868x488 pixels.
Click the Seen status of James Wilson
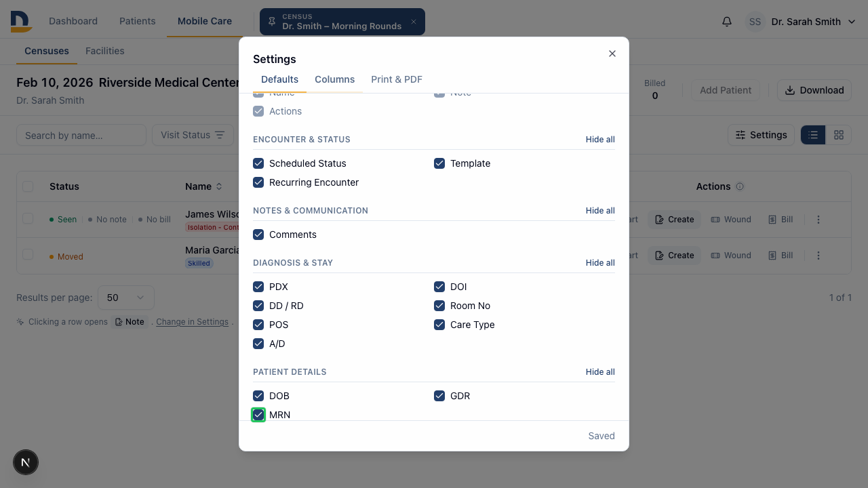(x=63, y=220)
